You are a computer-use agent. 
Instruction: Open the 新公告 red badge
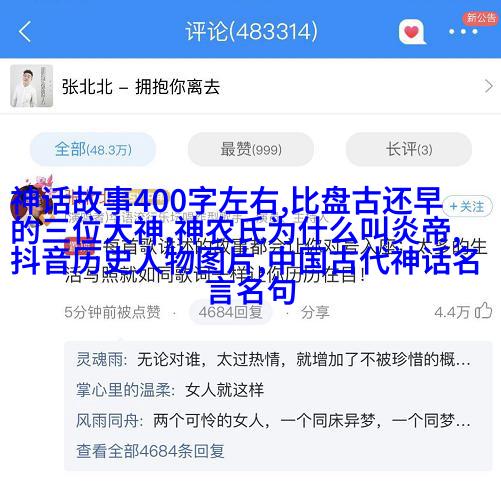(481, 17)
